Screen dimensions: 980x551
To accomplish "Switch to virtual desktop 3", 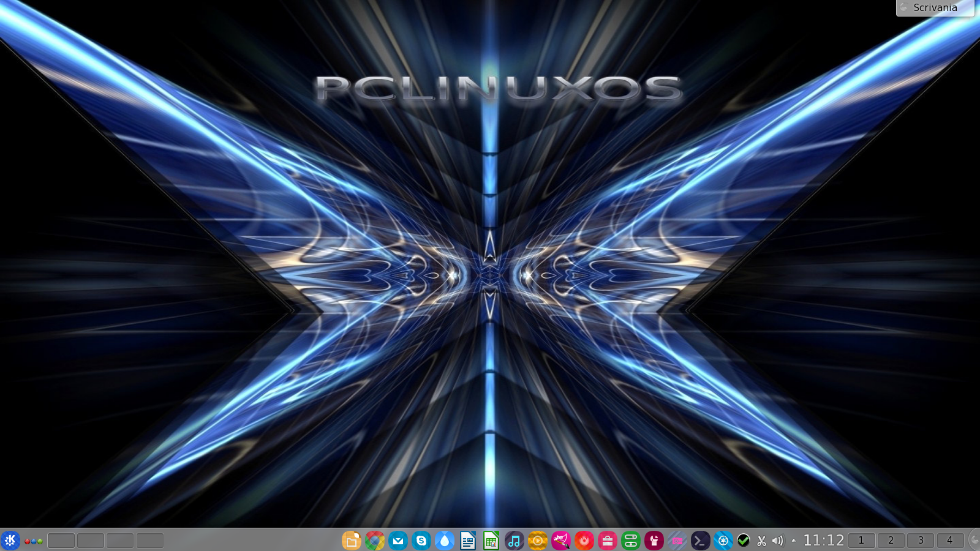I will coord(921,541).
